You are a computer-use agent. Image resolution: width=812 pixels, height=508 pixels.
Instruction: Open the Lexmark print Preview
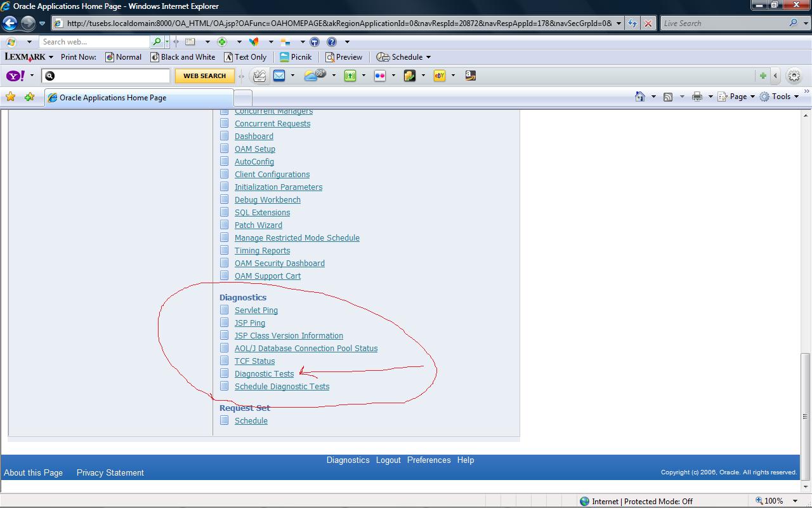click(344, 57)
